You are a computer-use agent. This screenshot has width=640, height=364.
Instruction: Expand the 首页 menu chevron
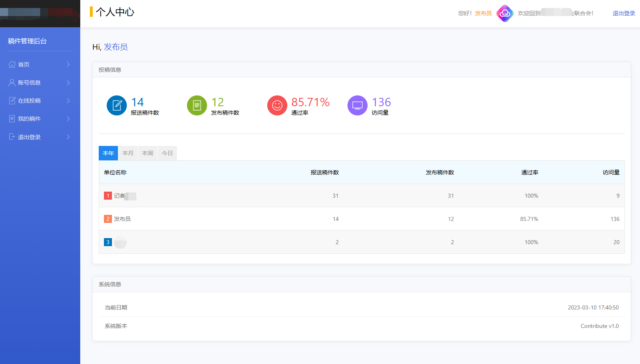coord(68,64)
